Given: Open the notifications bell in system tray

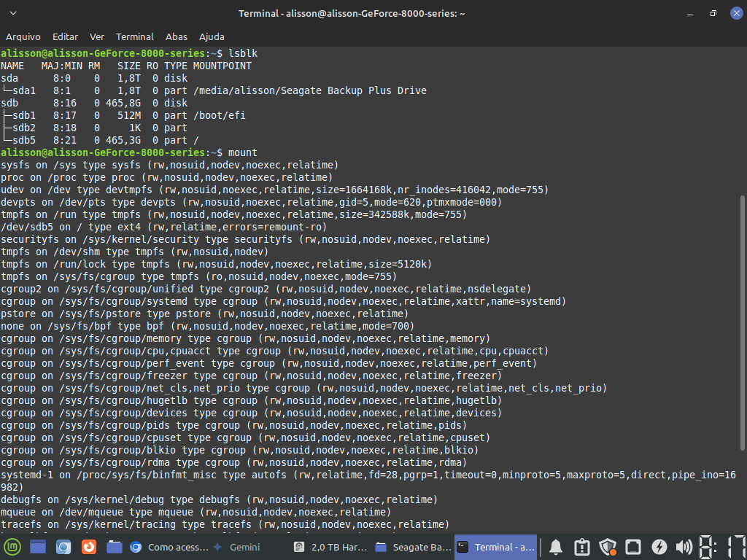Looking at the screenshot, I should (x=556, y=547).
